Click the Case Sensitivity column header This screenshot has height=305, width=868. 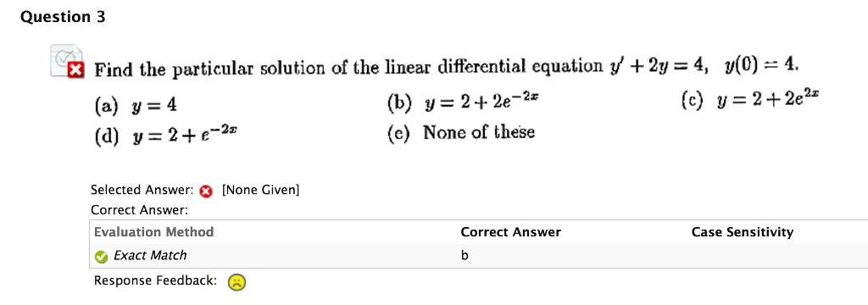743,232
